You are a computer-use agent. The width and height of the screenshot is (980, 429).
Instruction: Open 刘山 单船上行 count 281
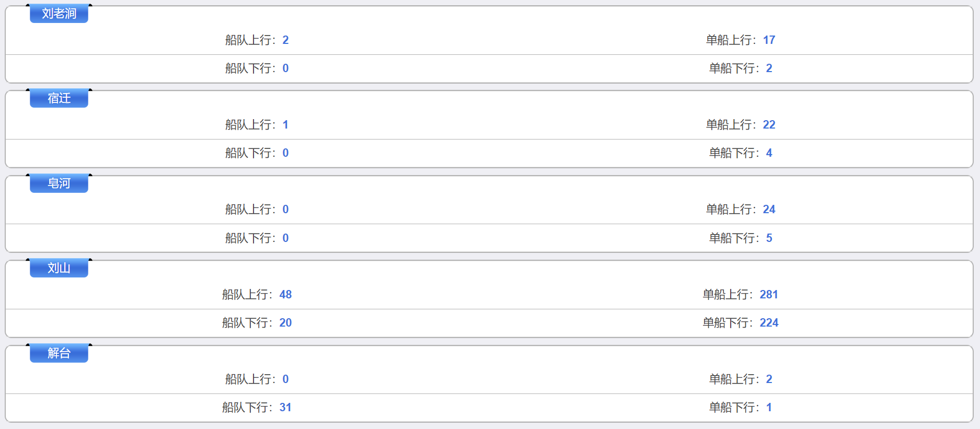769,295
